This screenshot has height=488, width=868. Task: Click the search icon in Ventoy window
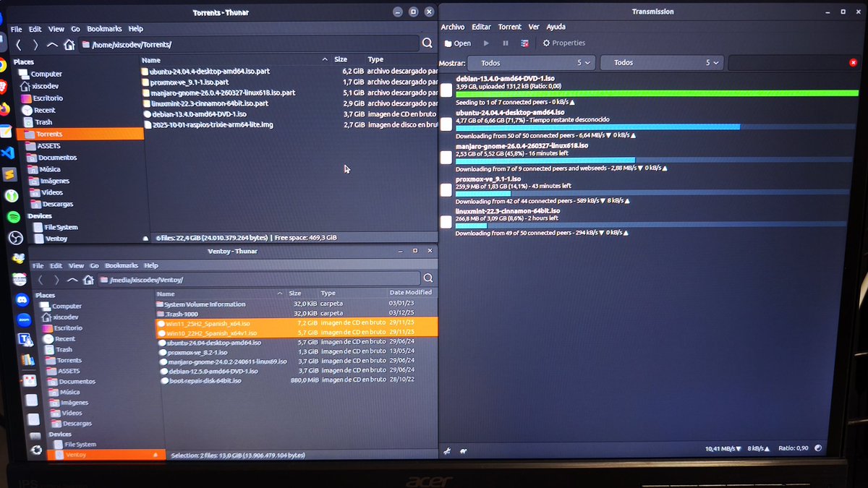pos(428,278)
